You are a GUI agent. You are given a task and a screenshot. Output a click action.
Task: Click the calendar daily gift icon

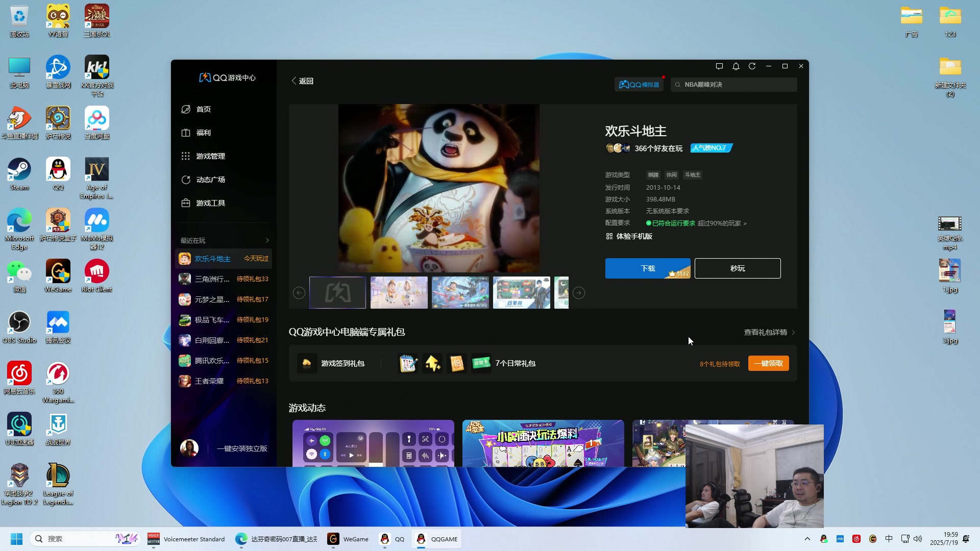[408, 363]
